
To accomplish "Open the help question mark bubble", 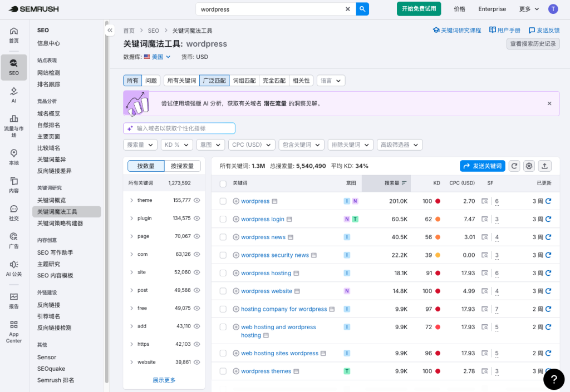I will 554,379.
